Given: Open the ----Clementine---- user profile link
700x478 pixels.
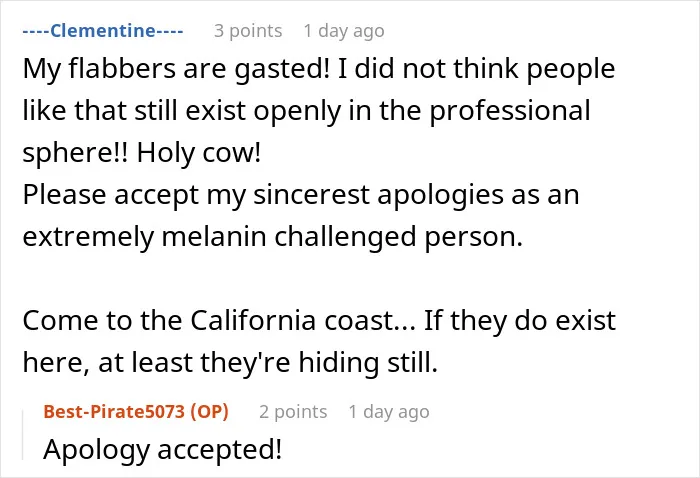Looking at the screenshot, I should click(x=103, y=31).
